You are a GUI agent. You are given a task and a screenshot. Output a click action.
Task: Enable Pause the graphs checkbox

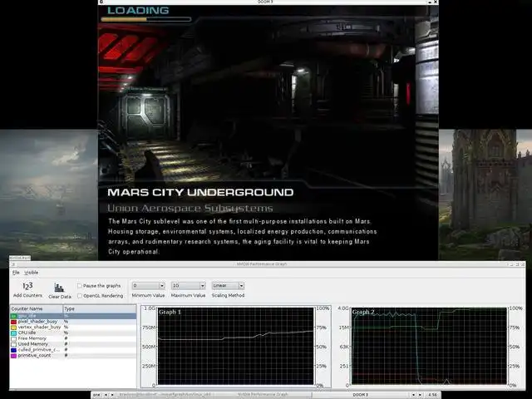click(80, 286)
